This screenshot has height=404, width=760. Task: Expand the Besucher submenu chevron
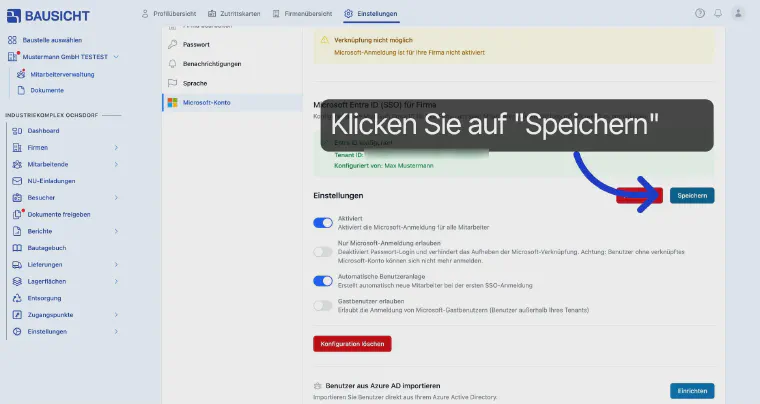click(x=116, y=198)
